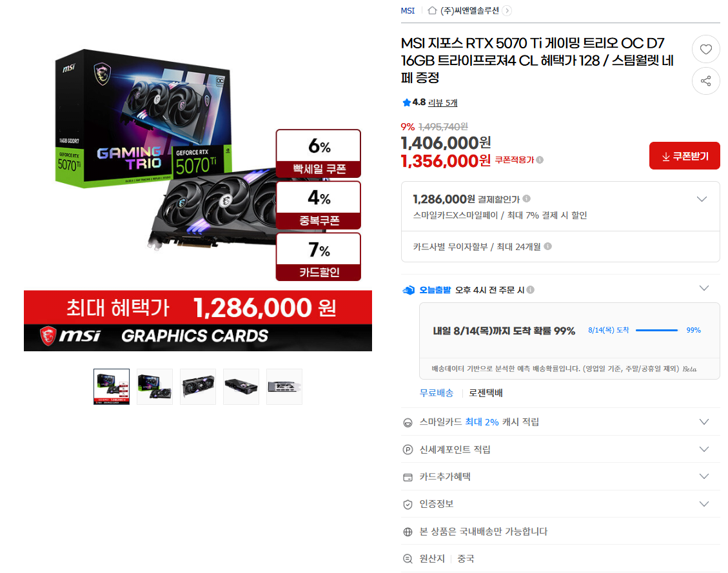The width and height of the screenshot is (728, 573).
Task: Open the MSI brand link
Action: tap(408, 10)
